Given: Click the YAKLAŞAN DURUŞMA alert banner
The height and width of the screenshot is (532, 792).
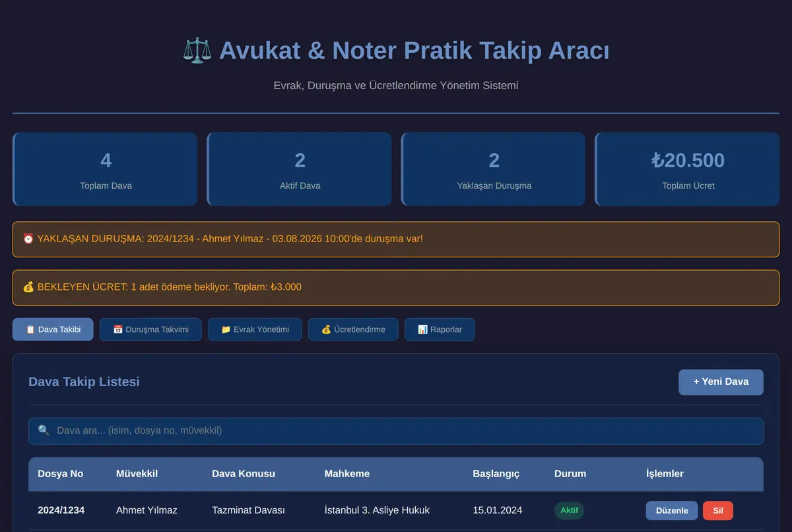Looking at the screenshot, I should coord(396,239).
